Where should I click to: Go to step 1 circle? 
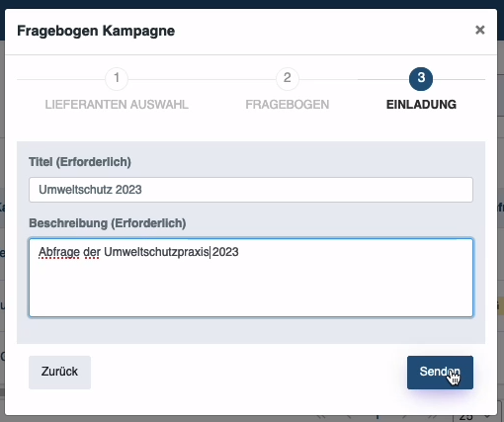pyautogui.click(x=117, y=79)
